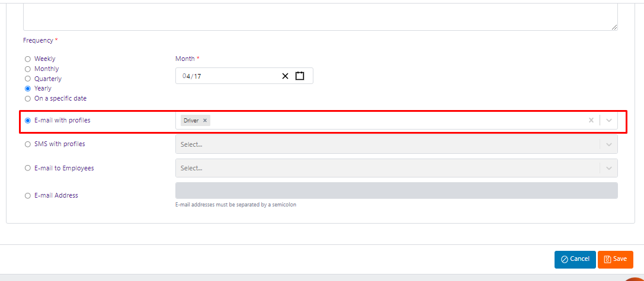Enable SMS with profiles option
Image resolution: width=644 pixels, height=281 pixels.
point(28,144)
